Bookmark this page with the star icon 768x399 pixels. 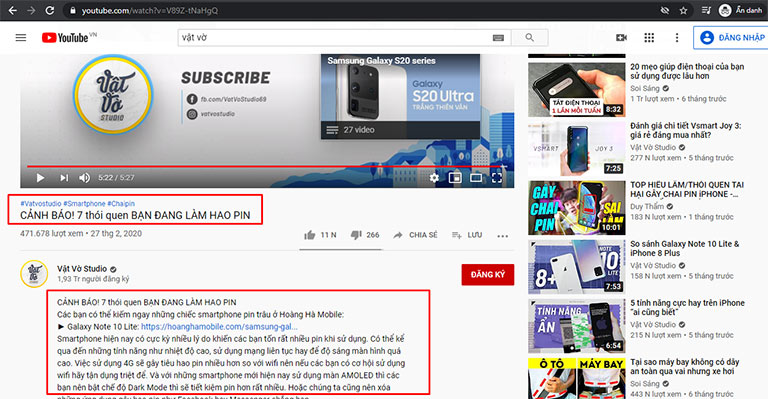(683, 10)
